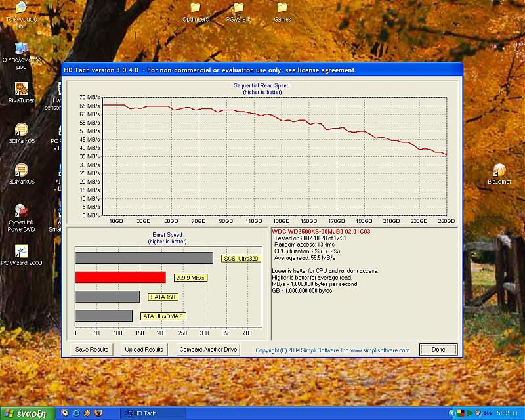The image size is (525, 420).
Task: Click the grey SCSI Ultra320 bar
Action: click(144, 258)
